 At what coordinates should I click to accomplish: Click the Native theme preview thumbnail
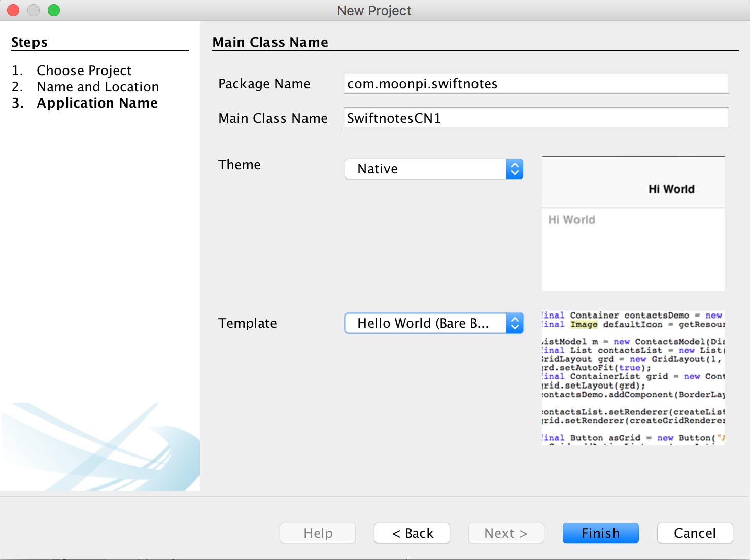633,223
